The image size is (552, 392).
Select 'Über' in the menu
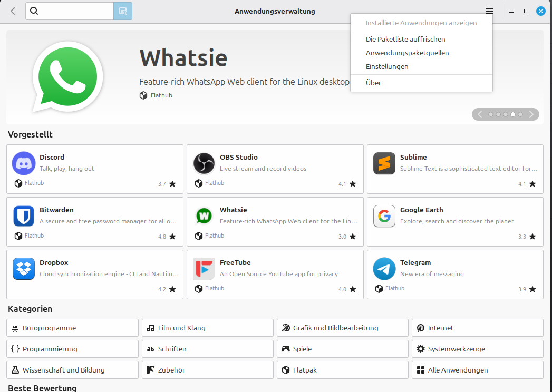(x=421, y=83)
